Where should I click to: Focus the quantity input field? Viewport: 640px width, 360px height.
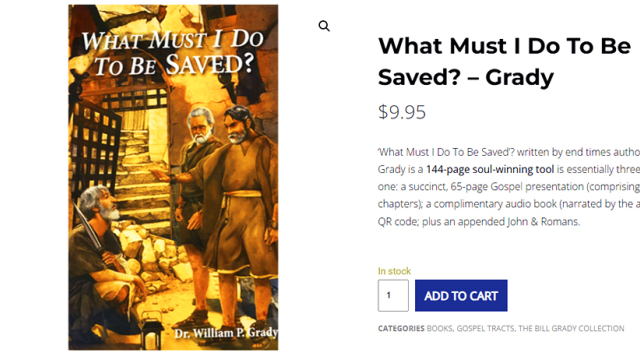point(393,296)
